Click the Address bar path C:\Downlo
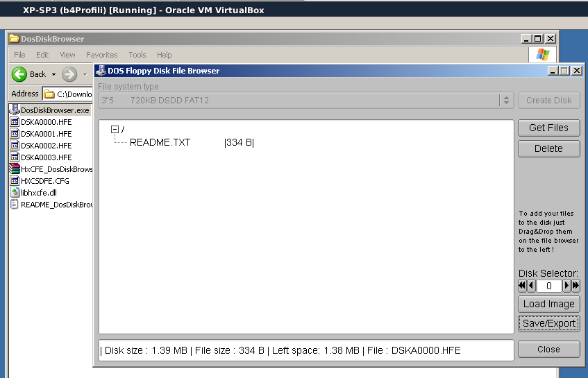The image size is (588, 378). tap(74, 94)
